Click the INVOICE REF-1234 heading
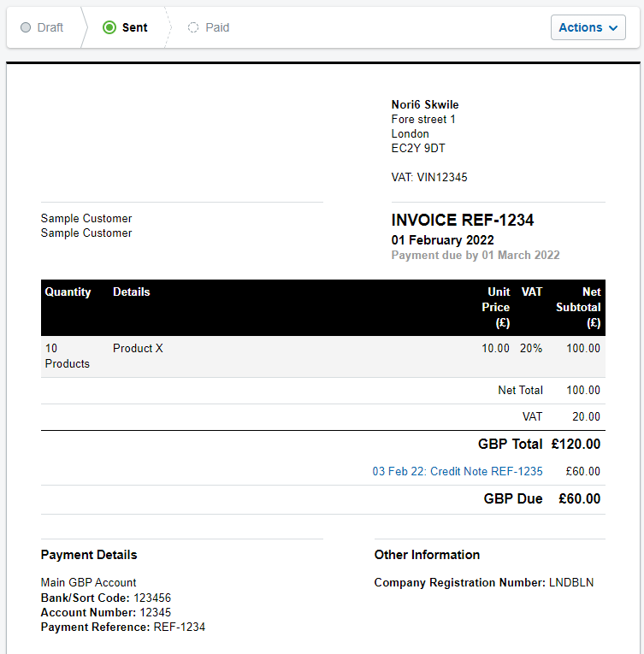Image resolution: width=644 pixels, height=654 pixels. tap(463, 220)
